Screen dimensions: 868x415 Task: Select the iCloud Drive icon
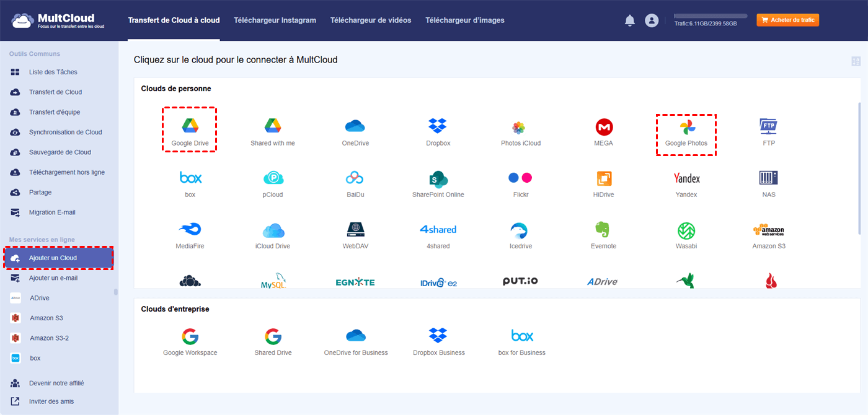coord(273,230)
